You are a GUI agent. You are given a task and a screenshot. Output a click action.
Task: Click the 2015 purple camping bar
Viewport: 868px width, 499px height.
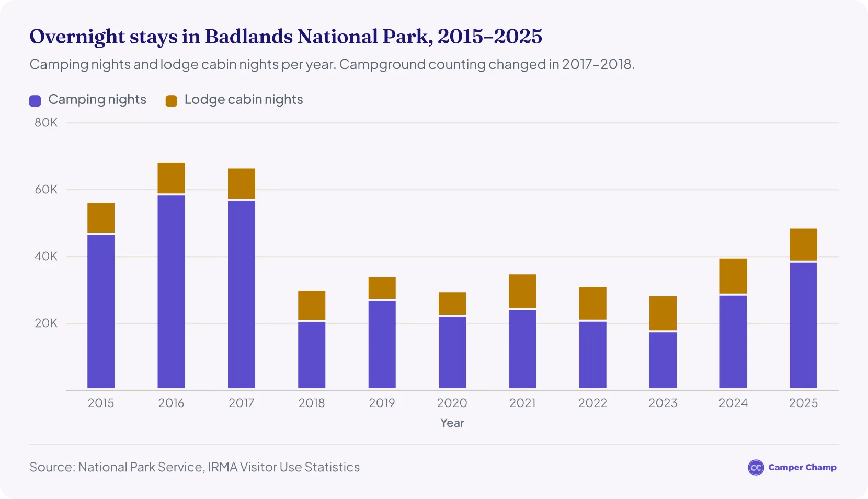[x=101, y=311]
